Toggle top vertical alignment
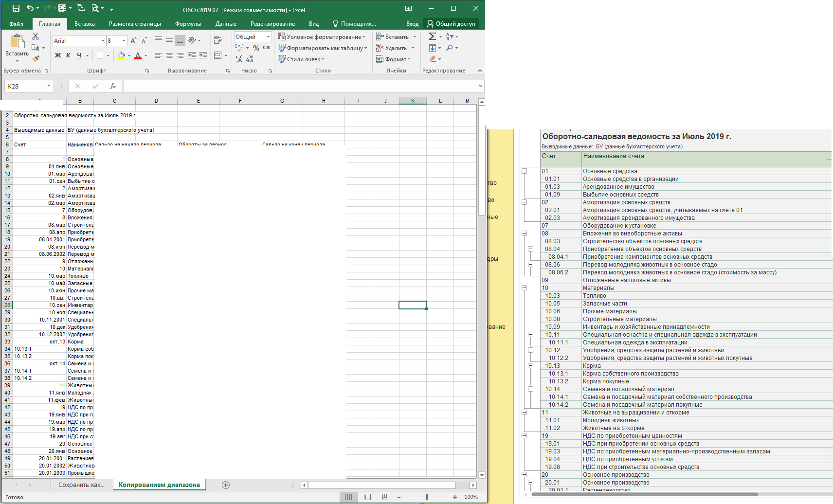 [x=159, y=40]
